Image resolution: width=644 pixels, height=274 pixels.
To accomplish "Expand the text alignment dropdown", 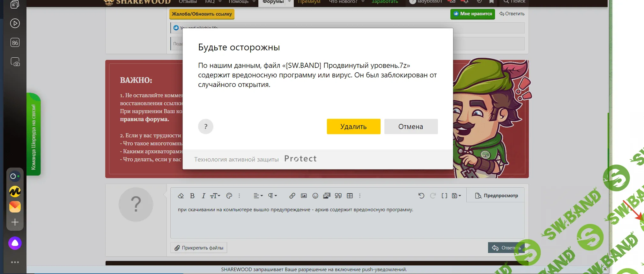I will tap(258, 196).
